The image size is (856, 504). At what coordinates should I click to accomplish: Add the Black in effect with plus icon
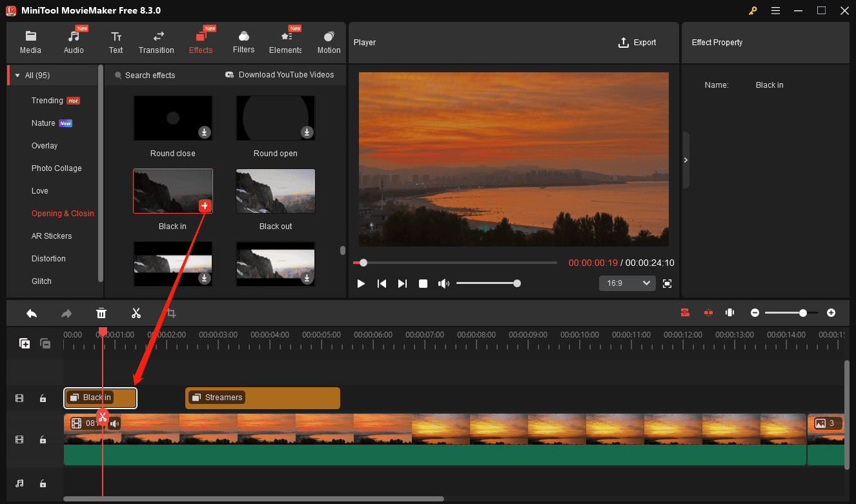pos(205,206)
